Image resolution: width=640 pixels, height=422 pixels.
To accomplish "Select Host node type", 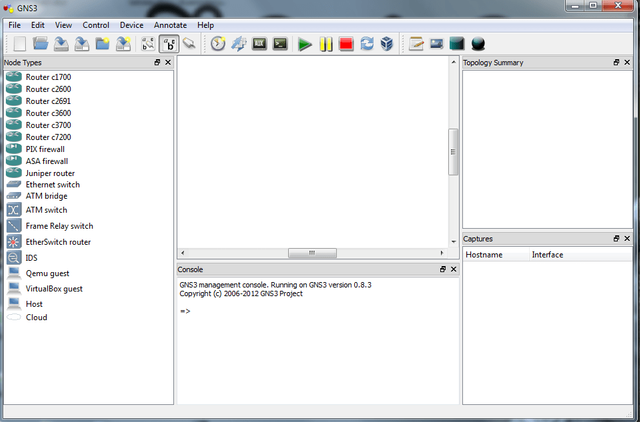I will click(24, 304).
